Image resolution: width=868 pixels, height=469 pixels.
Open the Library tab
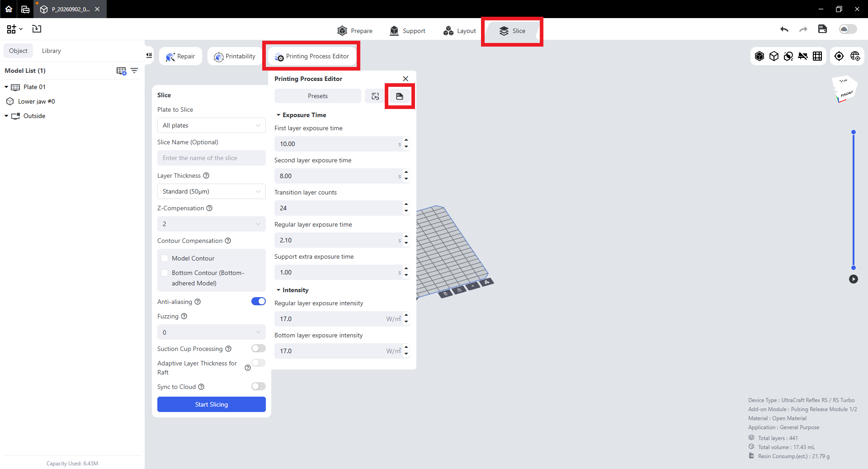(x=52, y=51)
